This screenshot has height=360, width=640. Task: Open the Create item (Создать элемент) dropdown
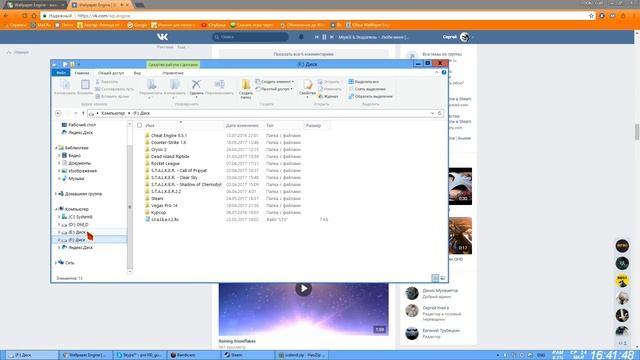click(275, 82)
